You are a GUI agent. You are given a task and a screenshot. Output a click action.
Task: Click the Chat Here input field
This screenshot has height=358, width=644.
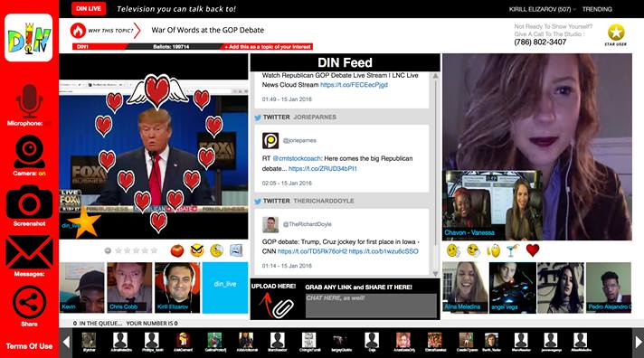coord(371,306)
